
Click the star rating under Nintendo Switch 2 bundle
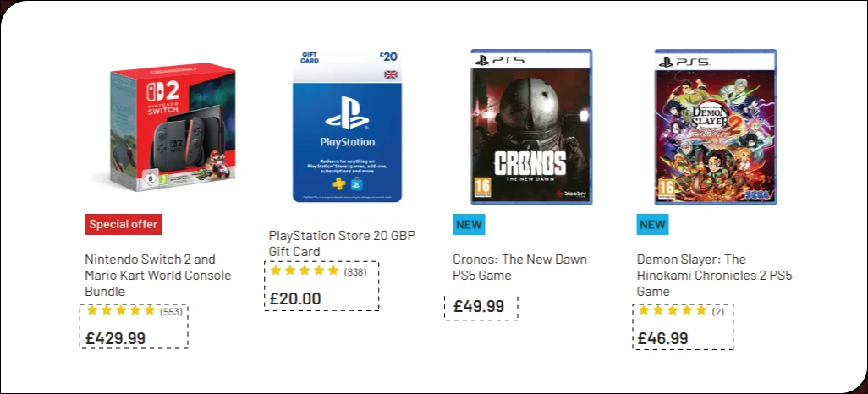tap(121, 310)
